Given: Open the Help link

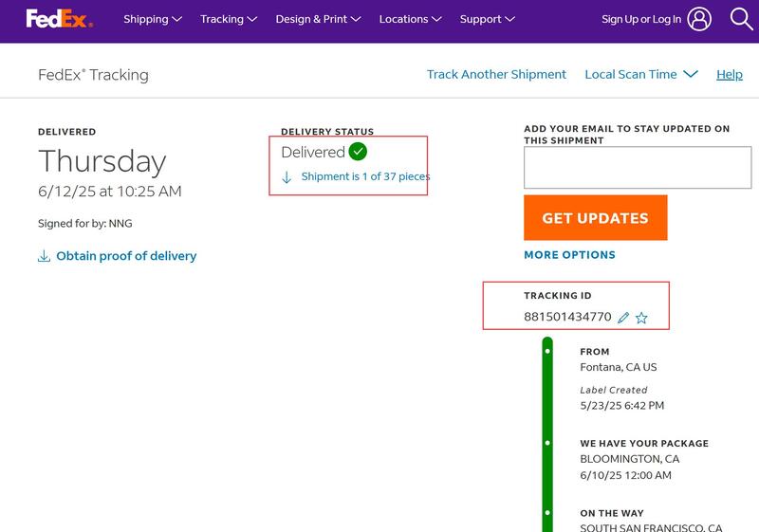Looking at the screenshot, I should click(730, 74).
